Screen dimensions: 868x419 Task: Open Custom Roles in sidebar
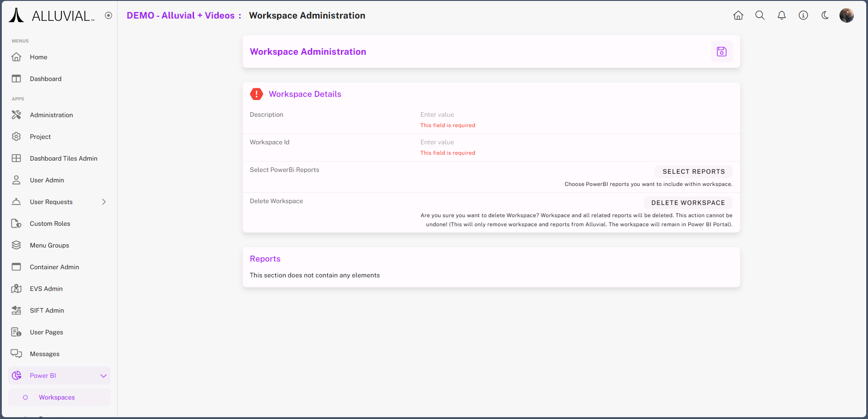[50, 224]
